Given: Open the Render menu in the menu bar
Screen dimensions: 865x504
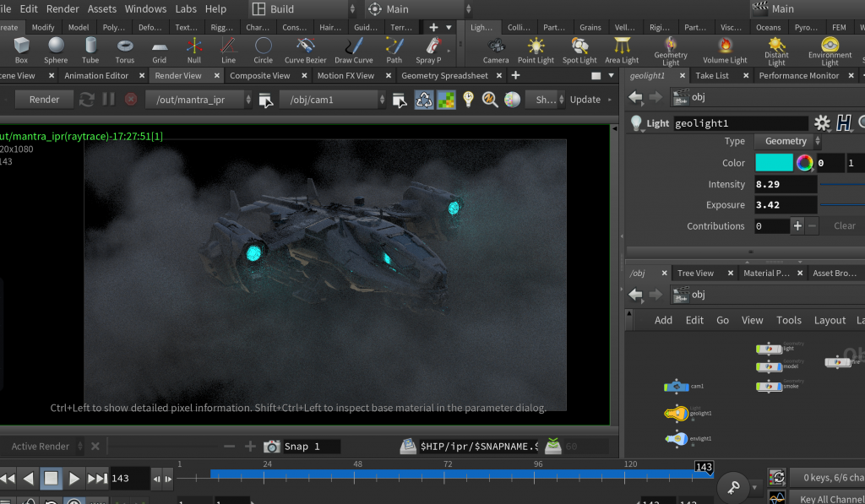Looking at the screenshot, I should (63, 8).
